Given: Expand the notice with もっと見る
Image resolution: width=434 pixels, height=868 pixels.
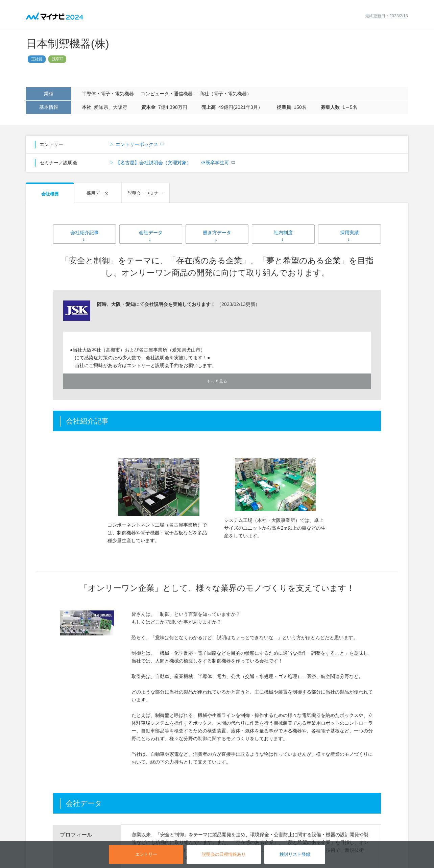Looking at the screenshot, I should 217,381.
